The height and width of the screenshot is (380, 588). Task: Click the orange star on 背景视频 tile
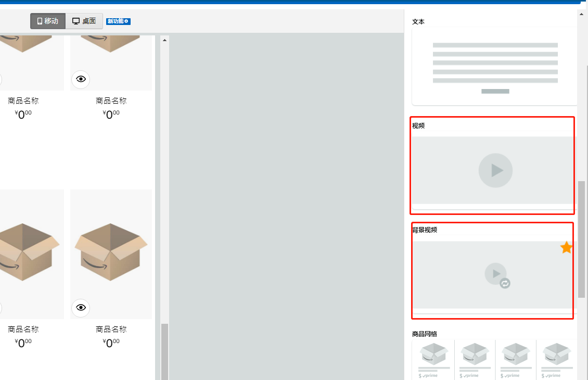pos(566,248)
